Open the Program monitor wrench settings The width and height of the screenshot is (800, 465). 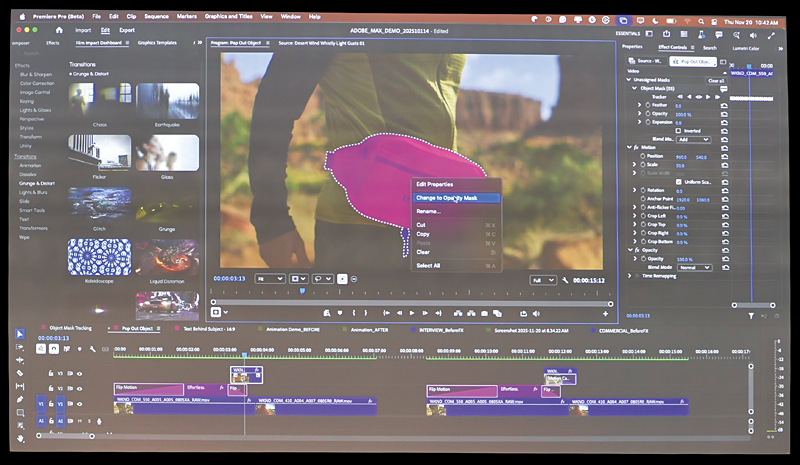point(566,281)
